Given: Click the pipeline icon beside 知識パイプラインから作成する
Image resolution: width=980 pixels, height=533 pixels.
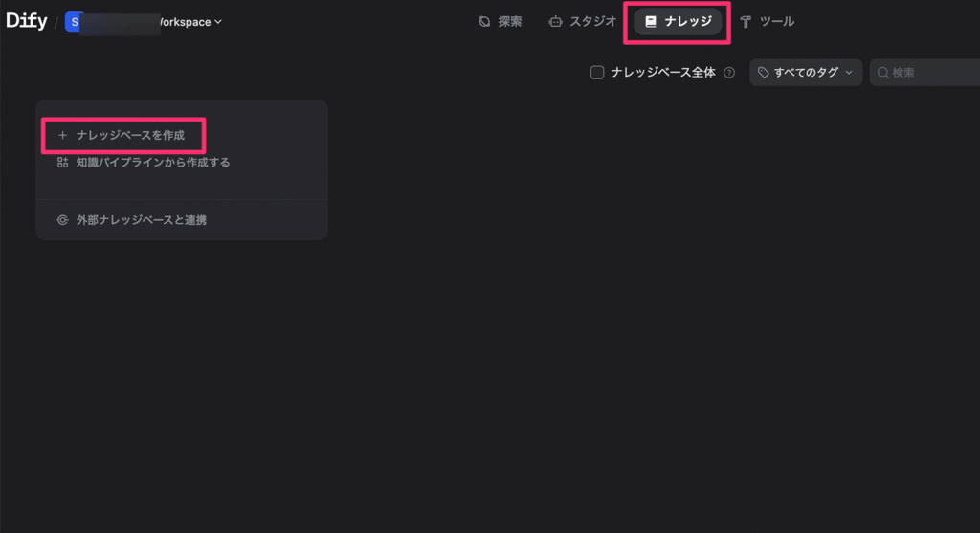Looking at the screenshot, I should 63,163.
